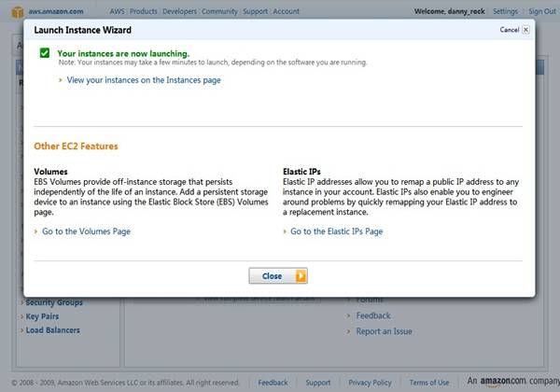The height and width of the screenshot is (392, 560).
Task: Click the orange arrow on the Close button
Action: (300, 276)
